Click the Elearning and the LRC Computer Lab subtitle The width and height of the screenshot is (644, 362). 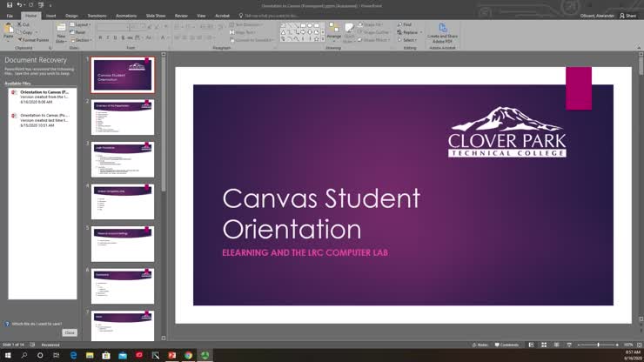305,252
